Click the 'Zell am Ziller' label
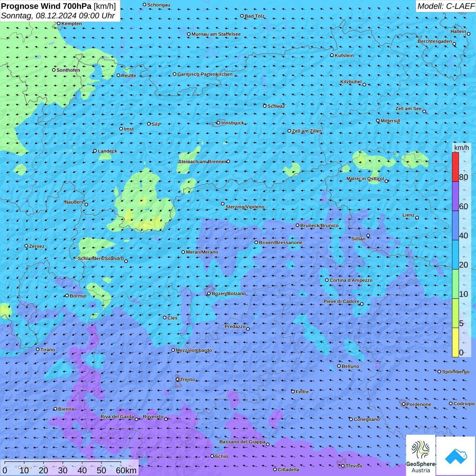Viewport: 476px width, 476px height. 307,131
